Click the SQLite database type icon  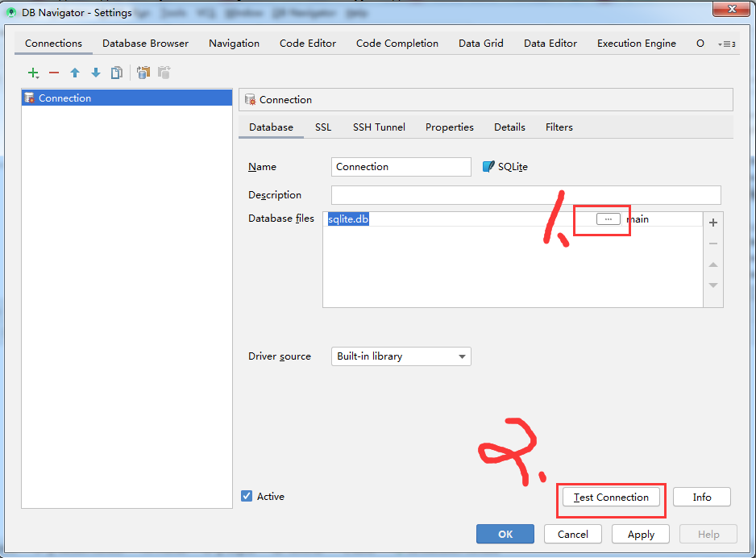coord(488,166)
